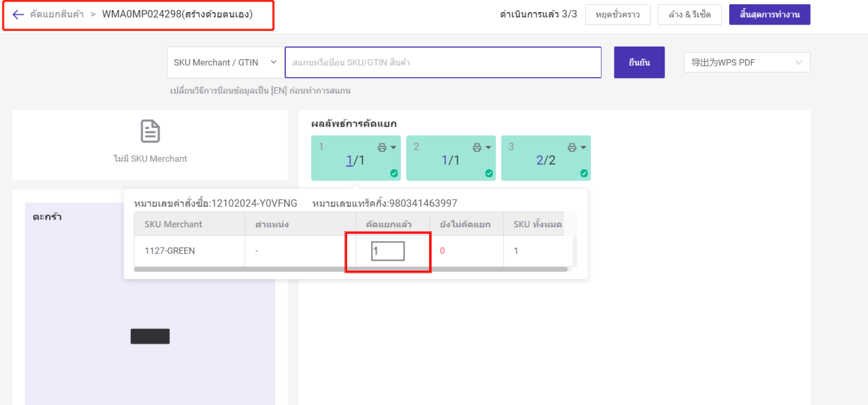Image resolution: width=868 pixels, height=405 pixels.
Task: Click green checkmark on card 2
Action: point(489,173)
